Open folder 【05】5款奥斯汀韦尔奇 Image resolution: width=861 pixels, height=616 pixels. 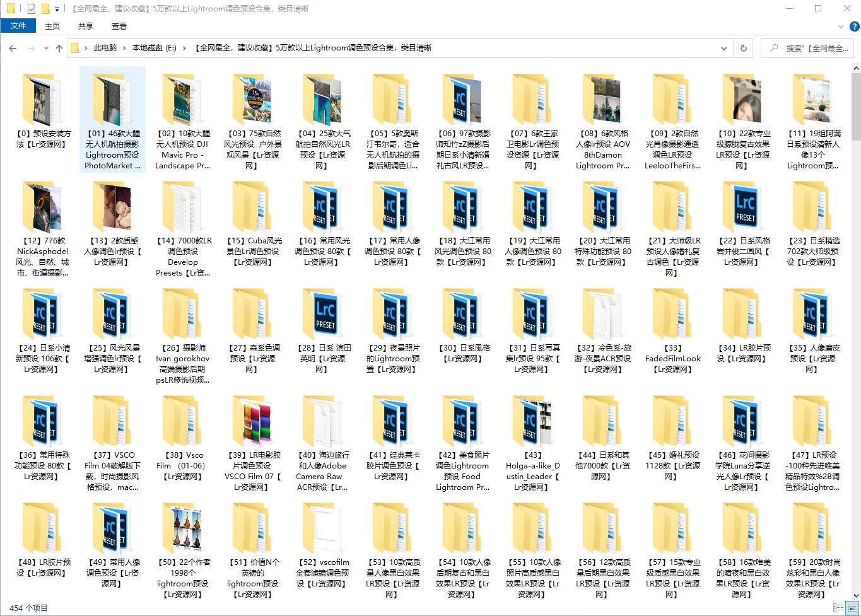click(x=393, y=120)
